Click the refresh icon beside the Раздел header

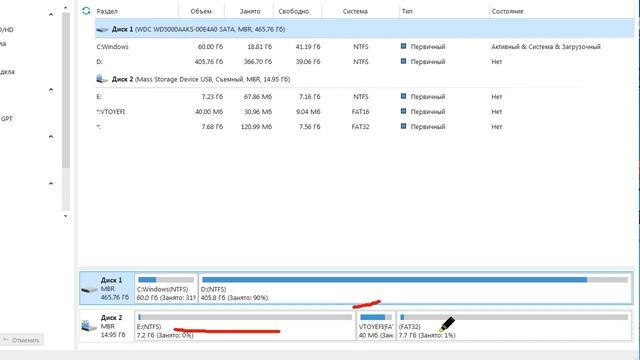pos(86,11)
